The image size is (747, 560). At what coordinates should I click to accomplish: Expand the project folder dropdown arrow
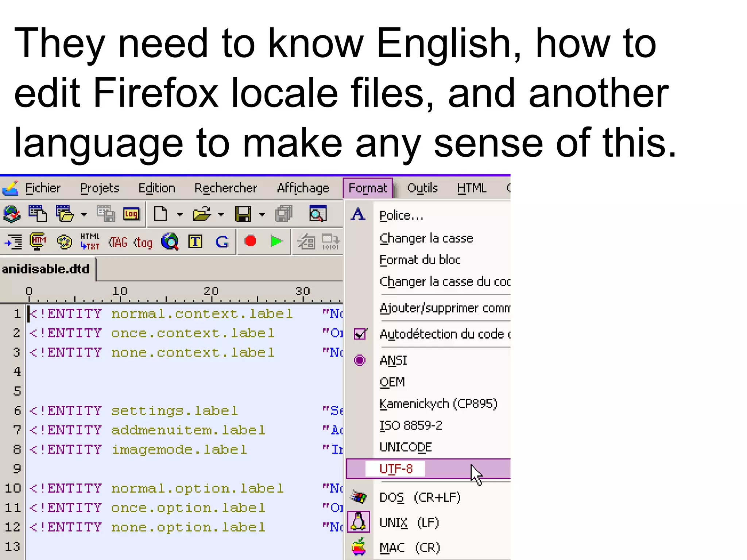point(84,214)
